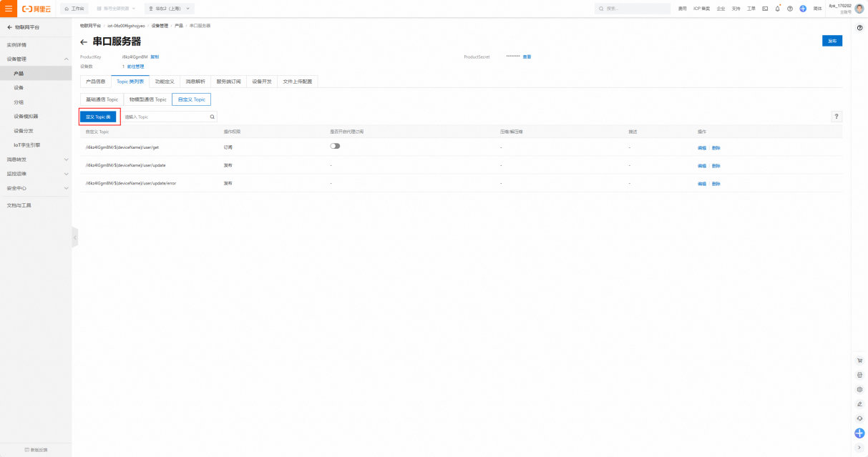Open the 华东2（上海） region dropdown
The image size is (868, 457).
coord(169,9)
